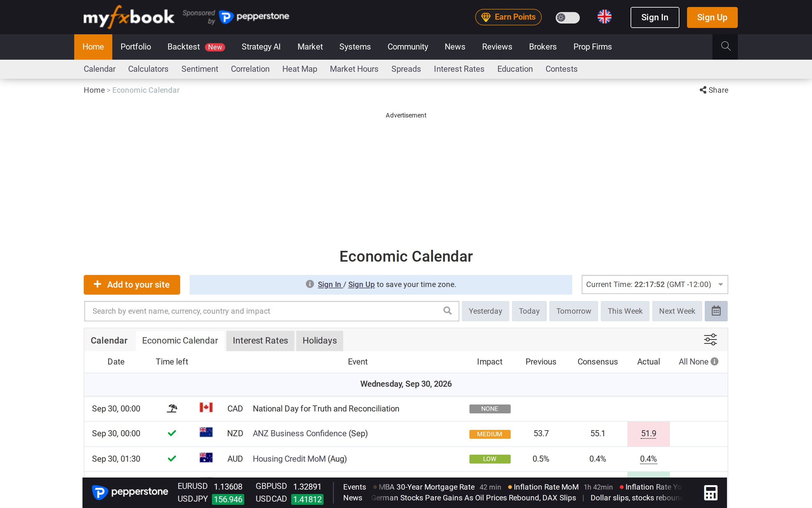Viewport: 812px width, 508px height.
Task: Open the calculator icon in bottom bar
Action: (x=711, y=493)
